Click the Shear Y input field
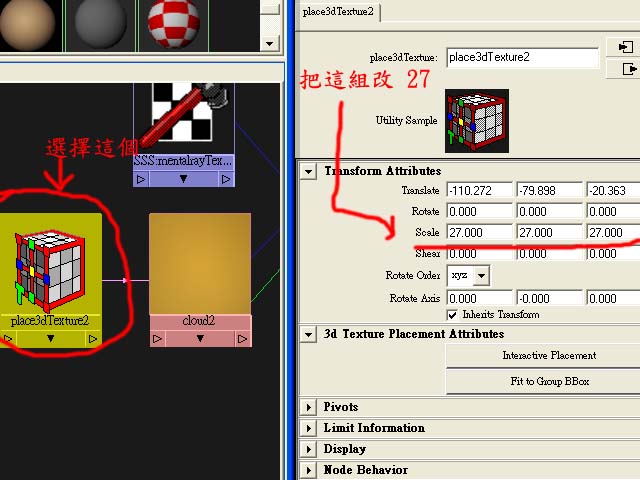 tap(549, 254)
